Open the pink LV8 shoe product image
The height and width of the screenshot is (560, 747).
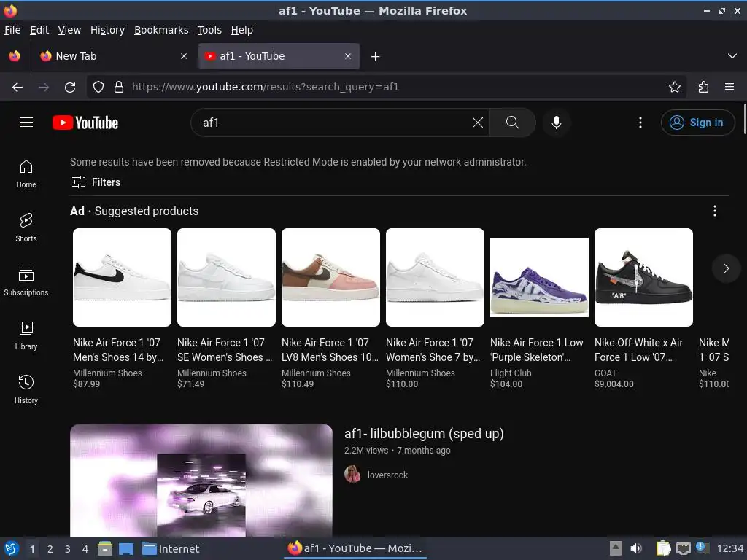click(x=330, y=277)
